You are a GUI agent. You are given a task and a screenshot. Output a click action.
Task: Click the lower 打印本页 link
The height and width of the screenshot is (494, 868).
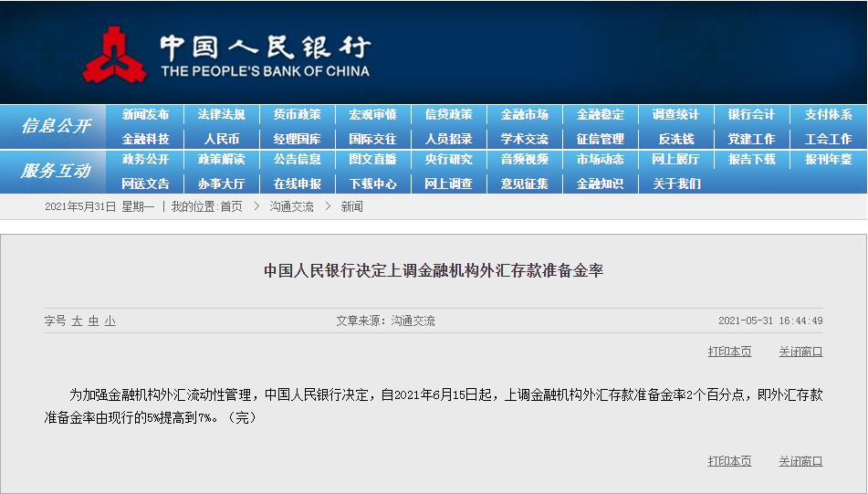[729, 461]
